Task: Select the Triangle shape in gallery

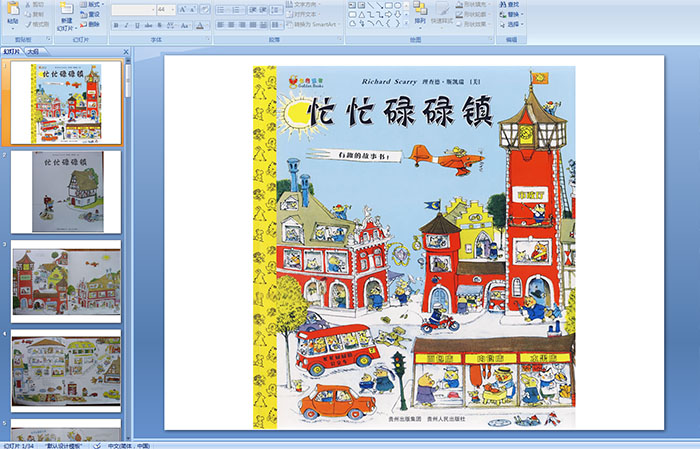Action: coord(362,14)
